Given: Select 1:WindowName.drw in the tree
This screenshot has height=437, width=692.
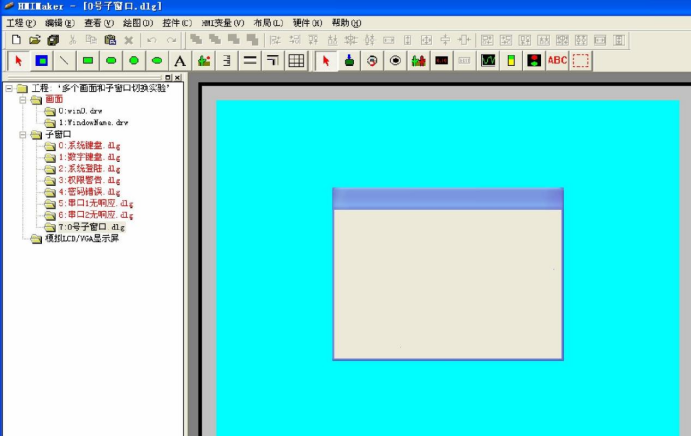Looking at the screenshot, I should tap(93, 123).
